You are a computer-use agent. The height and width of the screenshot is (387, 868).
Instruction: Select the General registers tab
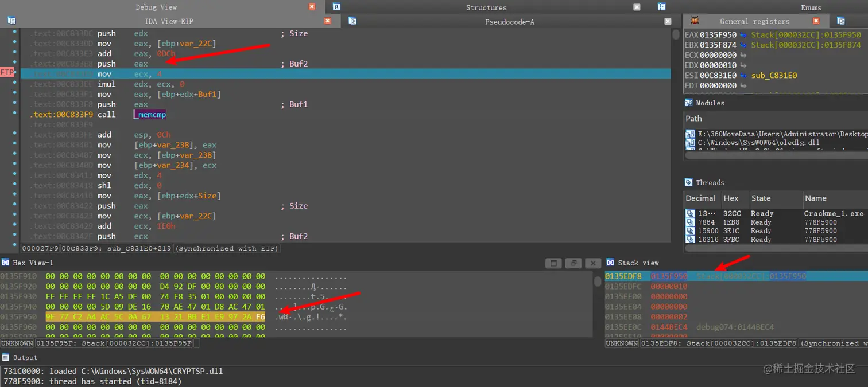pyautogui.click(x=755, y=21)
